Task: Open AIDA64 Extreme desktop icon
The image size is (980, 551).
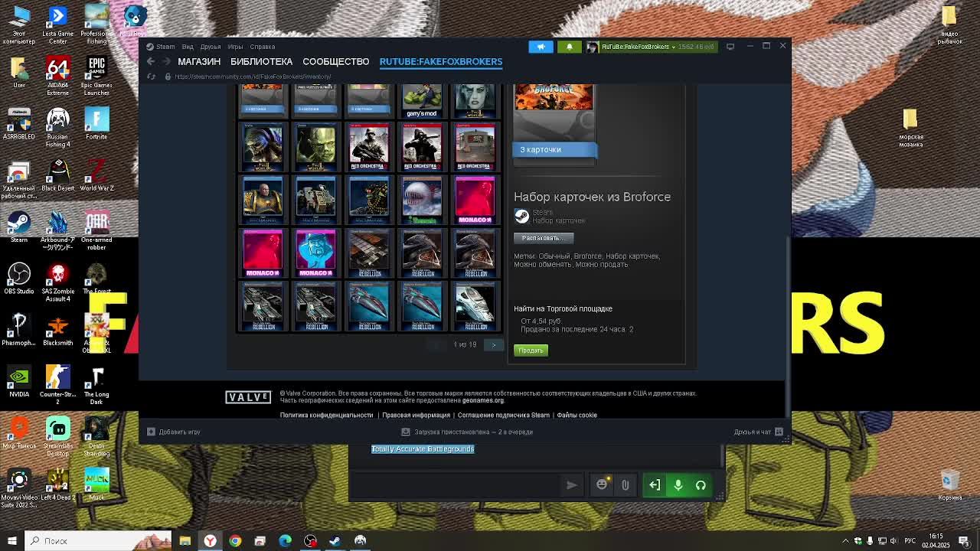Action: [x=58, y=76]
